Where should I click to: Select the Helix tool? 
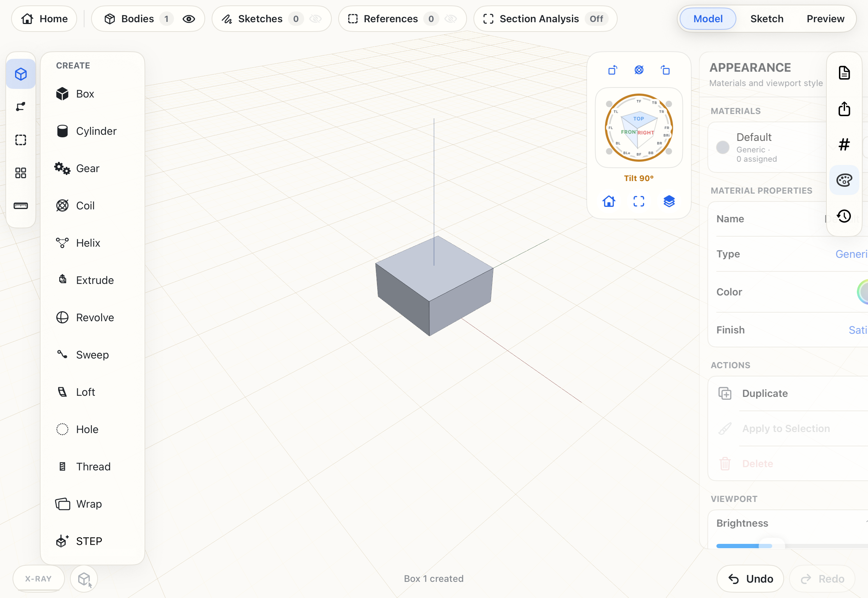92,243
